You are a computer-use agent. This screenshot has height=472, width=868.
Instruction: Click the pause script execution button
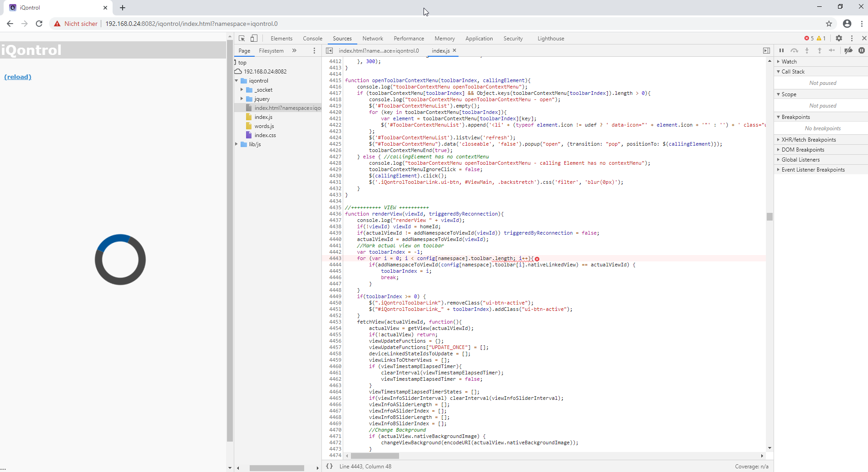tap(781, 50)
